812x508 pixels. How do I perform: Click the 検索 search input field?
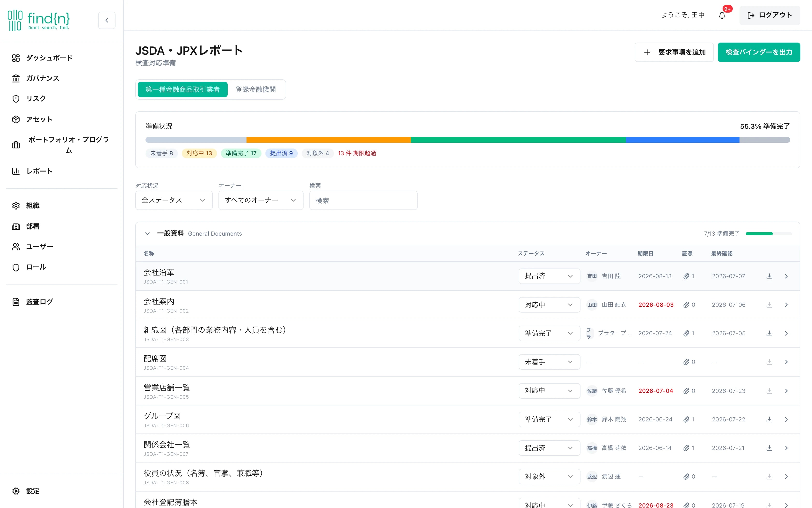tap(363, 200)
